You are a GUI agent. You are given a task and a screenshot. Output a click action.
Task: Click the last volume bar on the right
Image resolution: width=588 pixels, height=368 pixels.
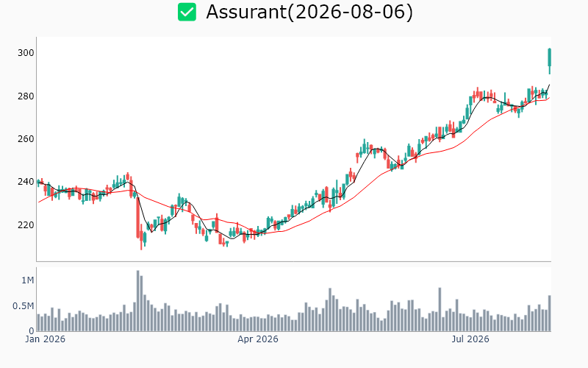point(550,314)
